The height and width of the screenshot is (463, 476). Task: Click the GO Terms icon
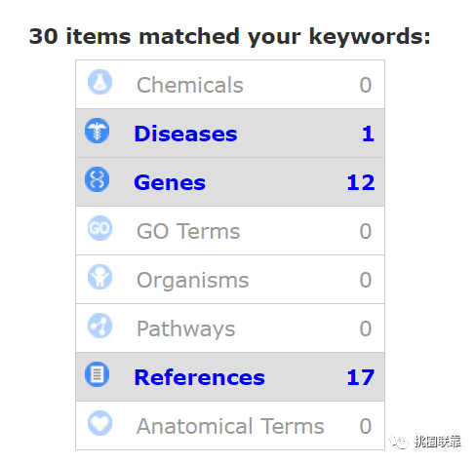(x=99, y=228)
